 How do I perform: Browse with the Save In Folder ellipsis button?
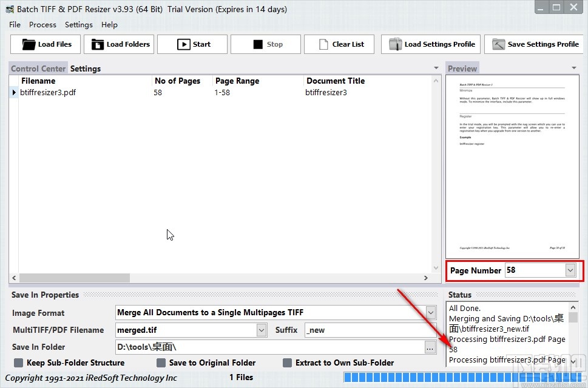tap(431, 347)
